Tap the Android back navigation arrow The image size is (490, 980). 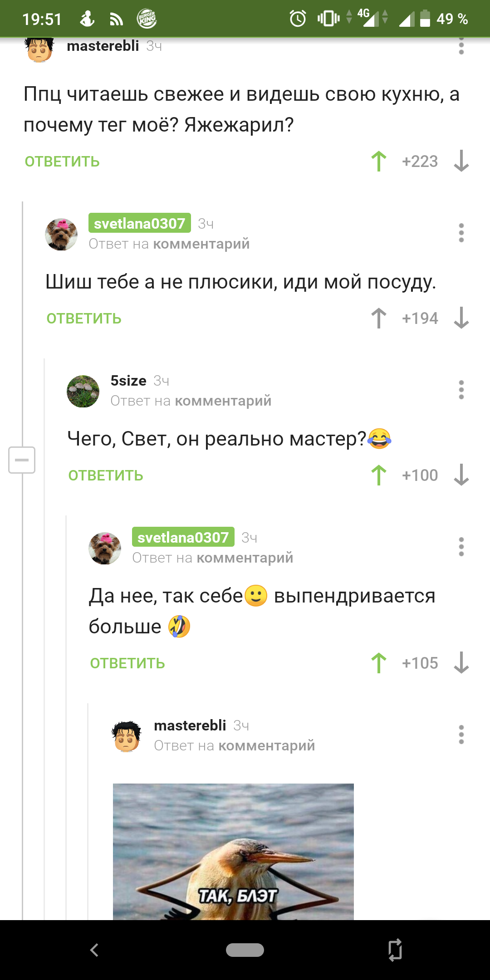pos(94,950)
